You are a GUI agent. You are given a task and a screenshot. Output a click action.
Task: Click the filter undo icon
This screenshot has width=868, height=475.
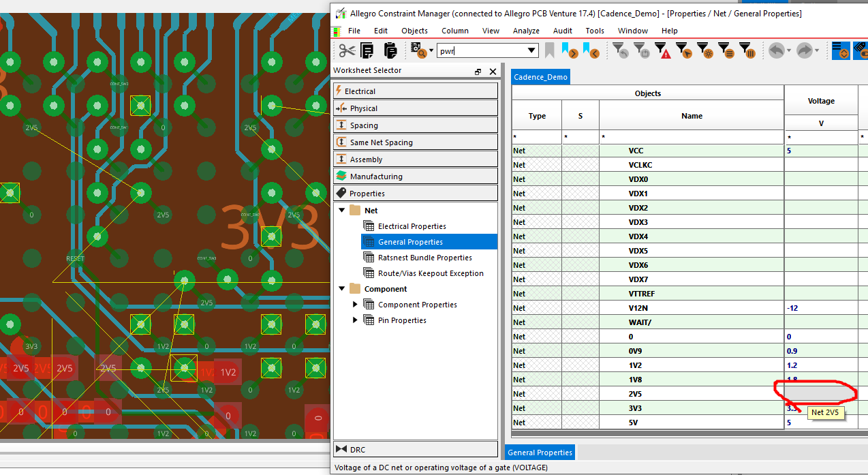pyautogui.click(x=621, y=50)
